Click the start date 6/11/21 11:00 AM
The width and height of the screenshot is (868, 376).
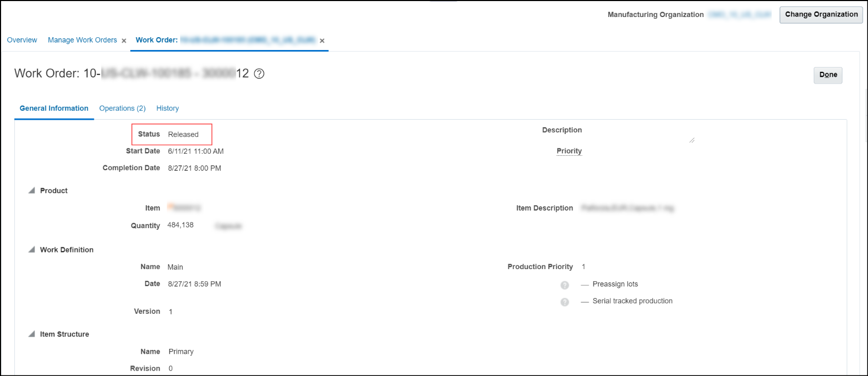pyautogui.click(x=196, y=151)
